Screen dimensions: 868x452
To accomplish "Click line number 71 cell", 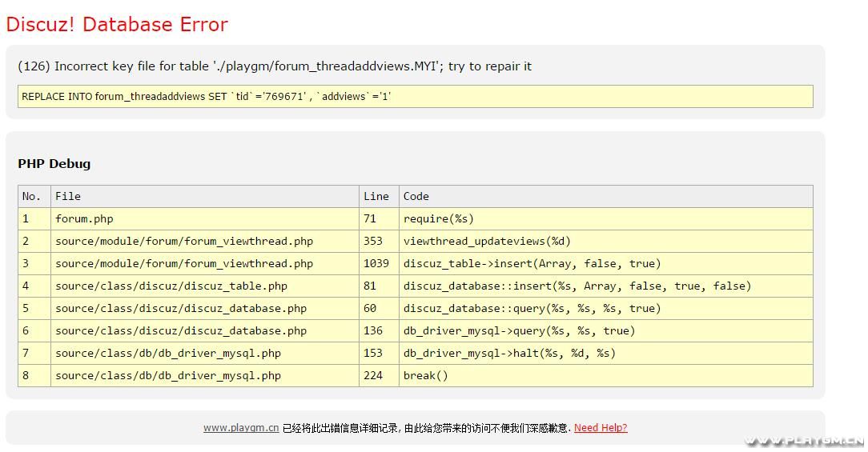I will pos(380,219).
